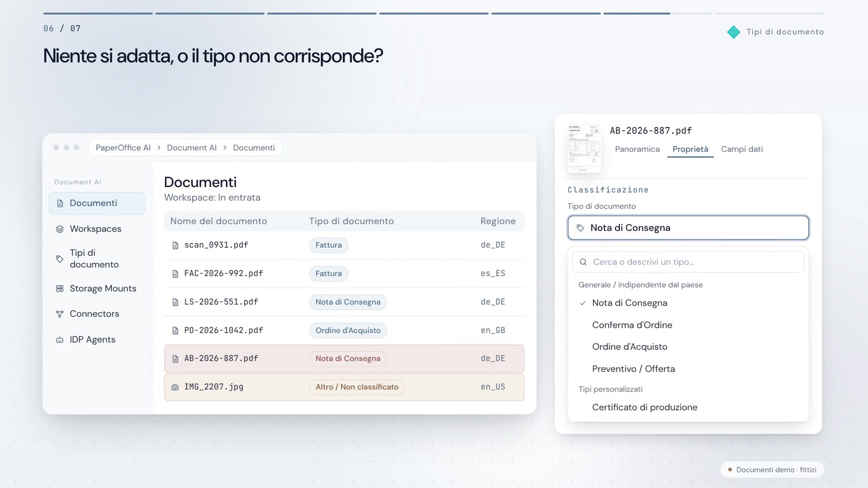The height and width of the screenshot is (488, 868).
Task: Click the teal diamond logo icon
Action: point(733,32)
